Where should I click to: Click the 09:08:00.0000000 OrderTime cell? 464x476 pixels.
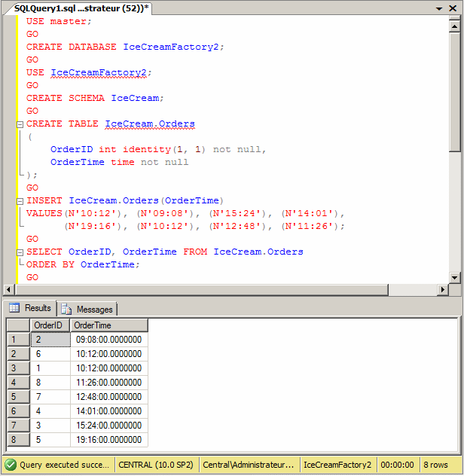coord(109,340)
